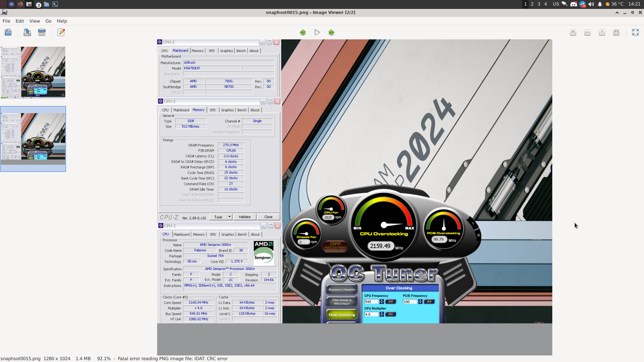Click the printer toolbar icon

click(x=42, y=33)
